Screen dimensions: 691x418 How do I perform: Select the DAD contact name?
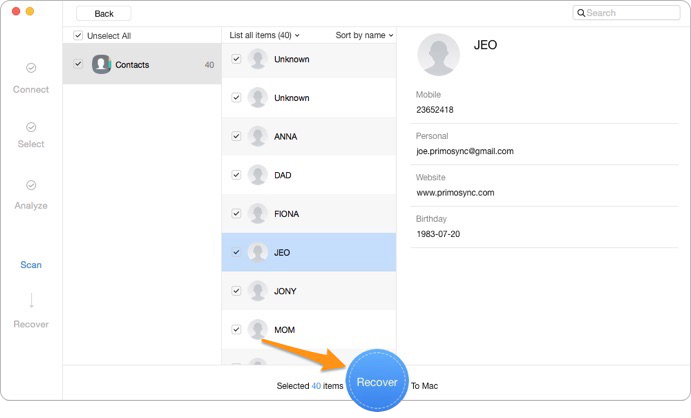tap(282, 175)
